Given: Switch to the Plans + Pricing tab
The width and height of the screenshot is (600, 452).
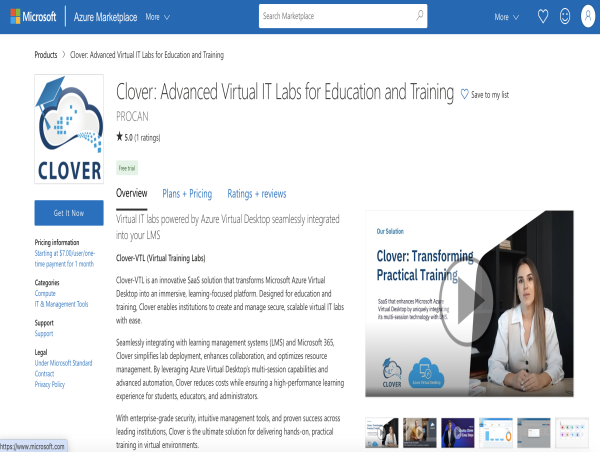Looking at the screenshot, I should point(187,194).
